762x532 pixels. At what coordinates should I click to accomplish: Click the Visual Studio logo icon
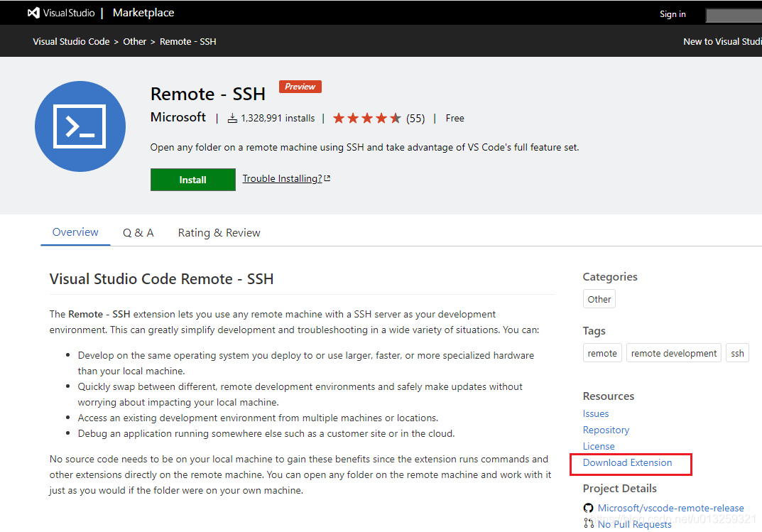click(x=33, y=13)
